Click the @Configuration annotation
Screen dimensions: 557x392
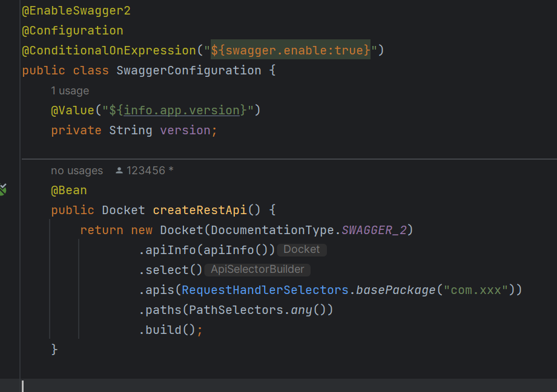tap(73, 30)
